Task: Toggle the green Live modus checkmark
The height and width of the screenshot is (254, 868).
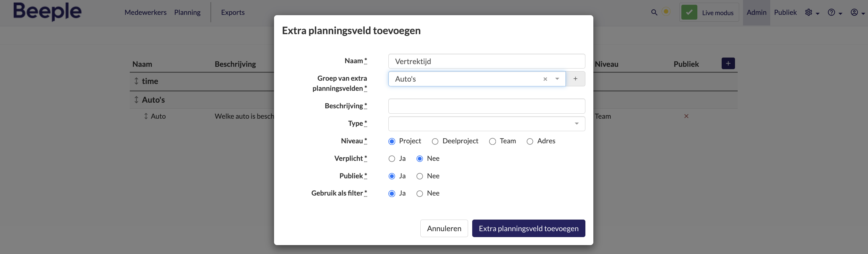Action: pos(689,12)
